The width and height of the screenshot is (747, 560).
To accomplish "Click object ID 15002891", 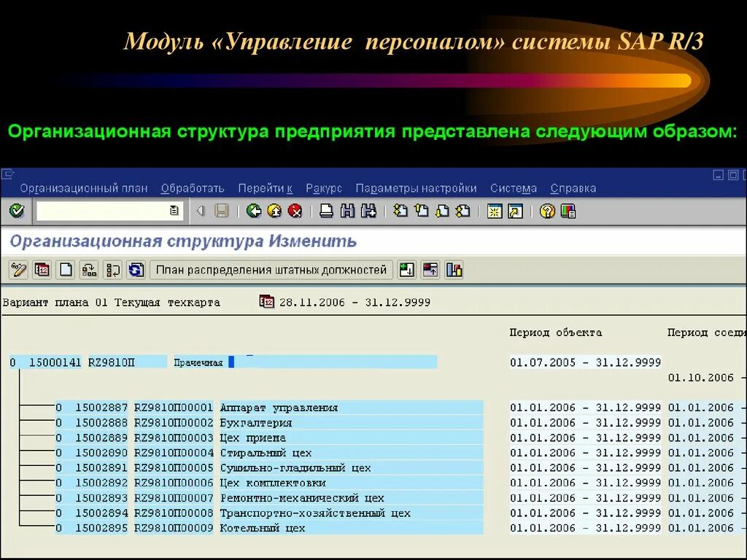I will (x=101, y=467).
